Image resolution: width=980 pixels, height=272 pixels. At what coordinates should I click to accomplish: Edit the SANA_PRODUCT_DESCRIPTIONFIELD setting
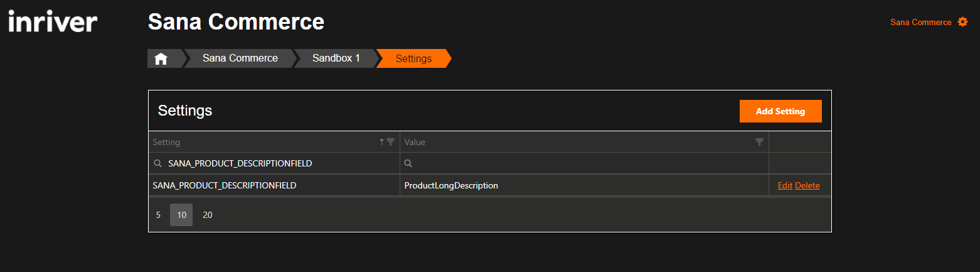pyautogui.click(x=785, y=185)
